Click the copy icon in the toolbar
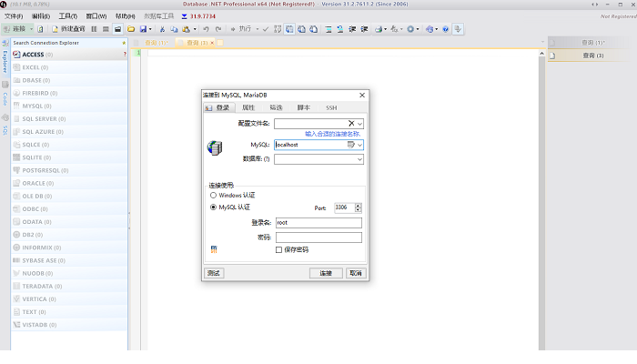637x364 pixels. point(174,29)
